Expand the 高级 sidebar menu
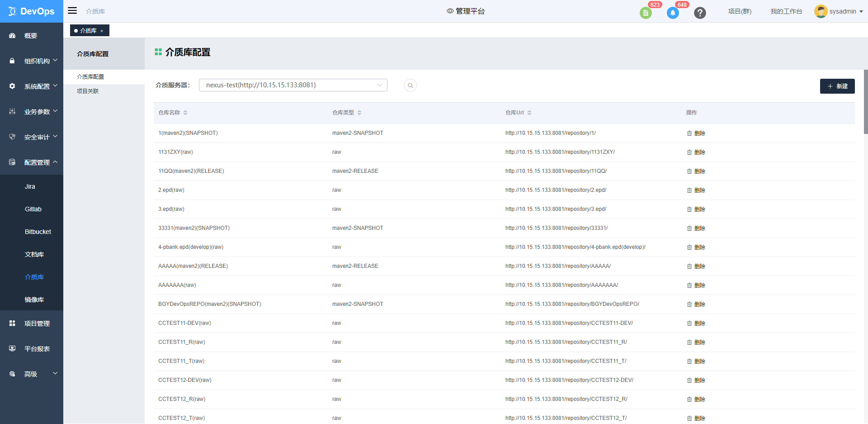This screenshot has height=424, width=868. 32,374
